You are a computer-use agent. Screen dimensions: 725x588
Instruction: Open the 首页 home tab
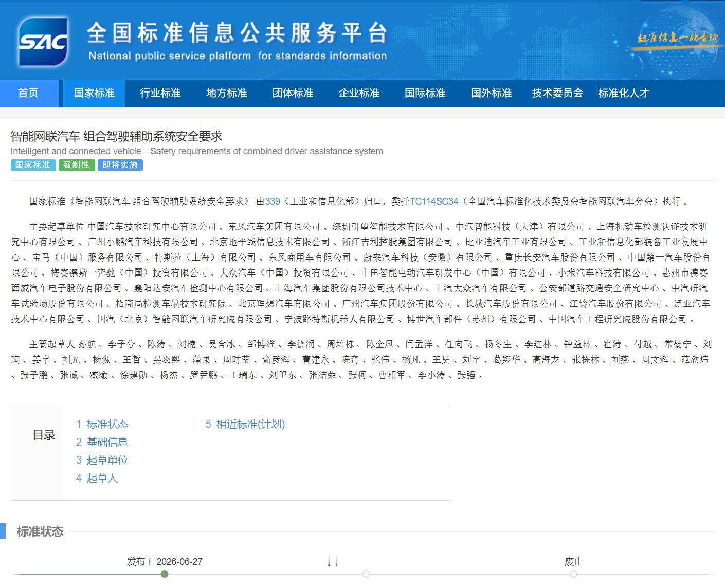[x=28, y=93]
